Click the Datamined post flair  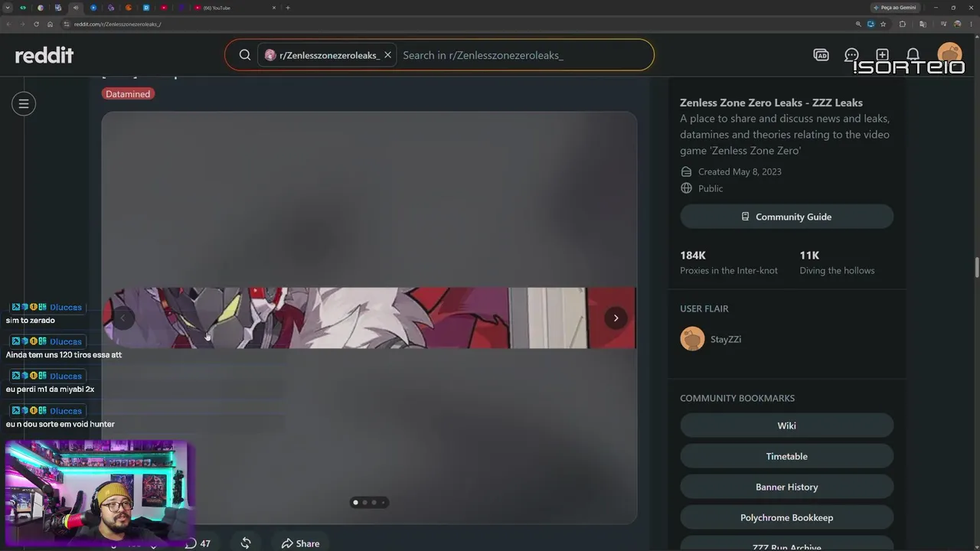[128, 94]
